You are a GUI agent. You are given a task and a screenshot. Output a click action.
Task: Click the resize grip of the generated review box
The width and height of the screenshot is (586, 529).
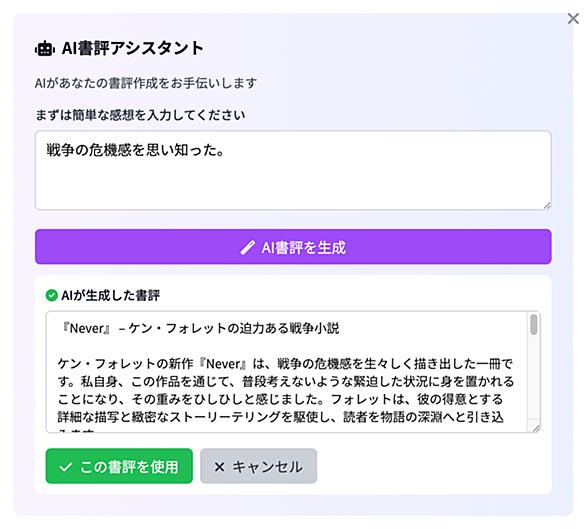pos(536,428)
